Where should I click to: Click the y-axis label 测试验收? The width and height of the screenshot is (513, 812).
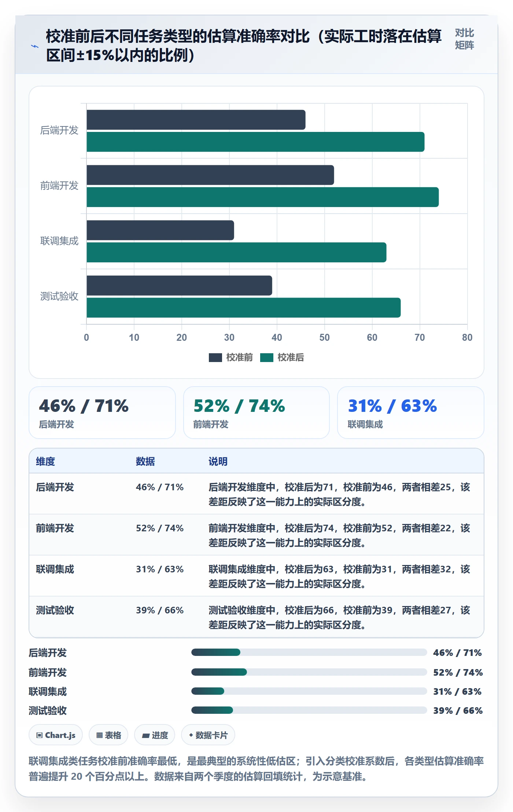(59, 296)
